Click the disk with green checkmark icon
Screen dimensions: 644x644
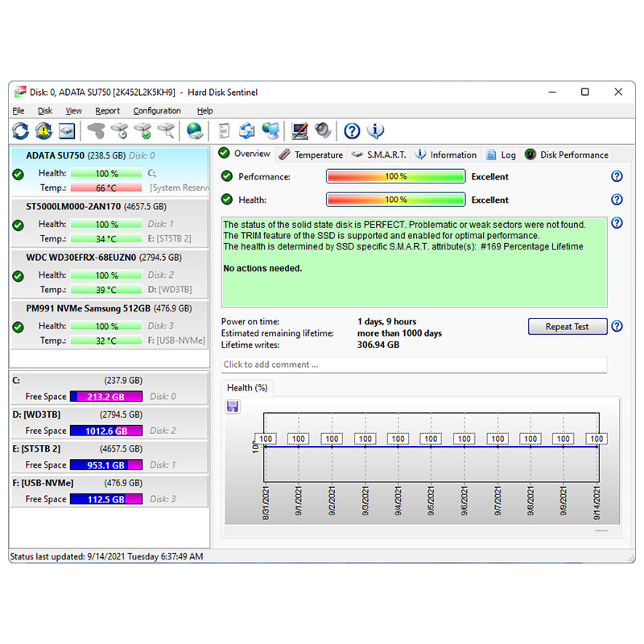tap(143, 131)
